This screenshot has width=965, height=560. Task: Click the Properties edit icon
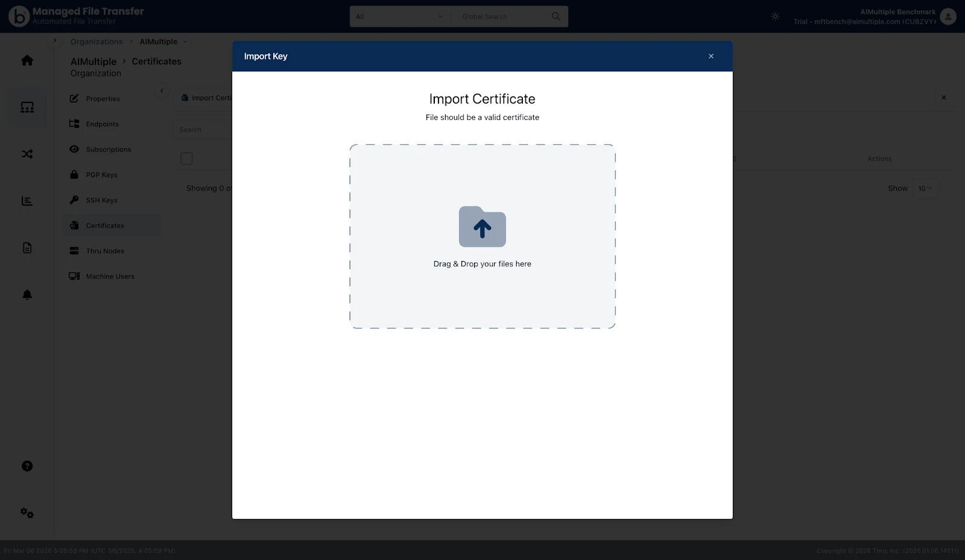coord(74,98)
